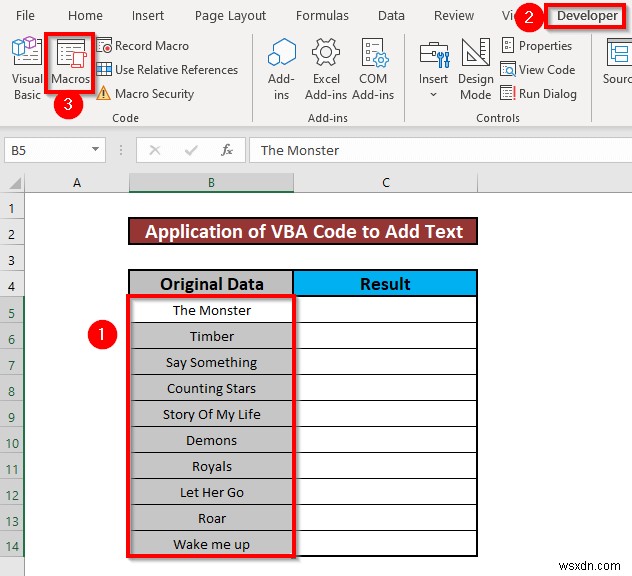Select column A header

tap(77, 183)
